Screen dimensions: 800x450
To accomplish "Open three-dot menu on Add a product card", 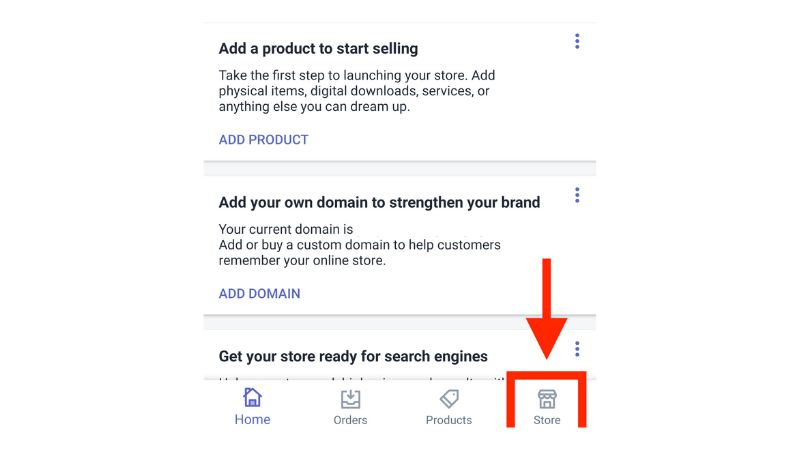I will coord(577,41).
